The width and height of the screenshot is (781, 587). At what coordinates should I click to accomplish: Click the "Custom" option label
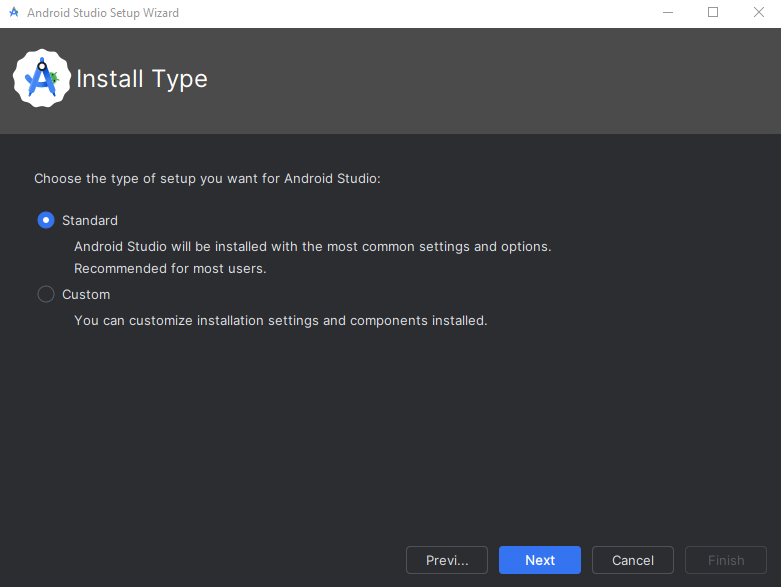pyautogui.click(x=86, y=295)
